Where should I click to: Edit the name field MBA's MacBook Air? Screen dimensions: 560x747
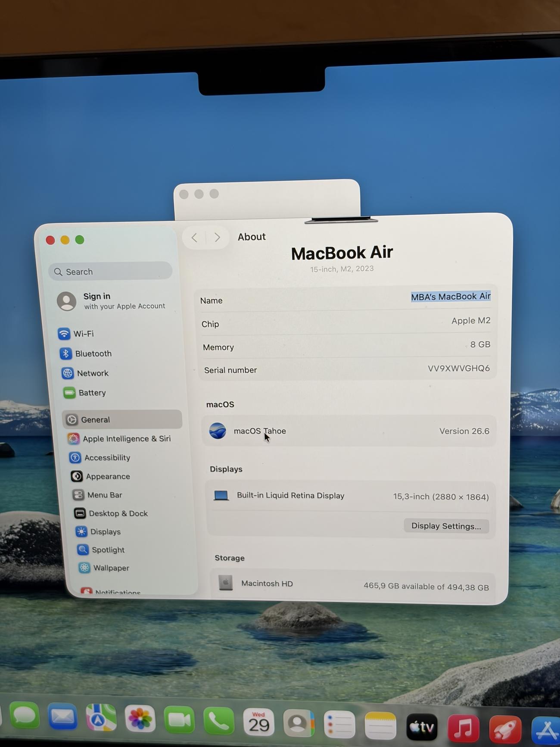point(451,297)
